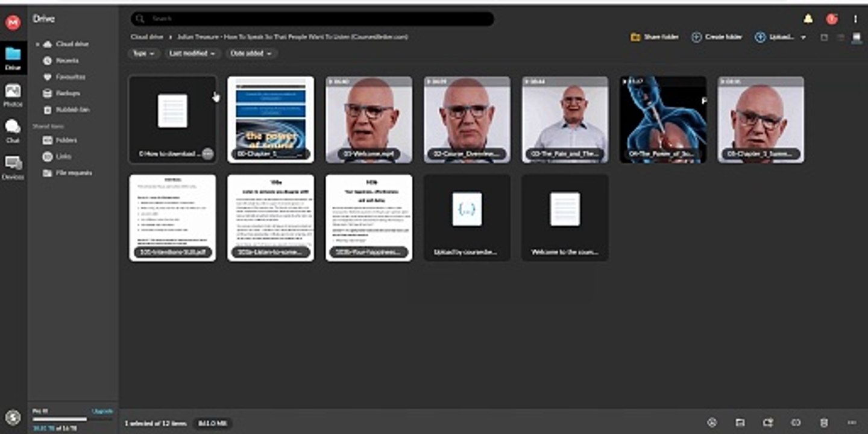Open Backups in the sidebar

(x=61, y=93)
